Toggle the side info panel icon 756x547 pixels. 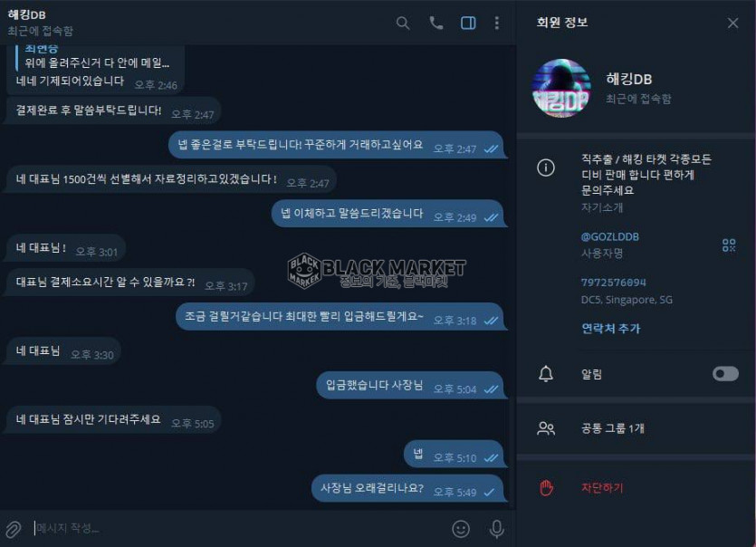[x=468, y=23]
